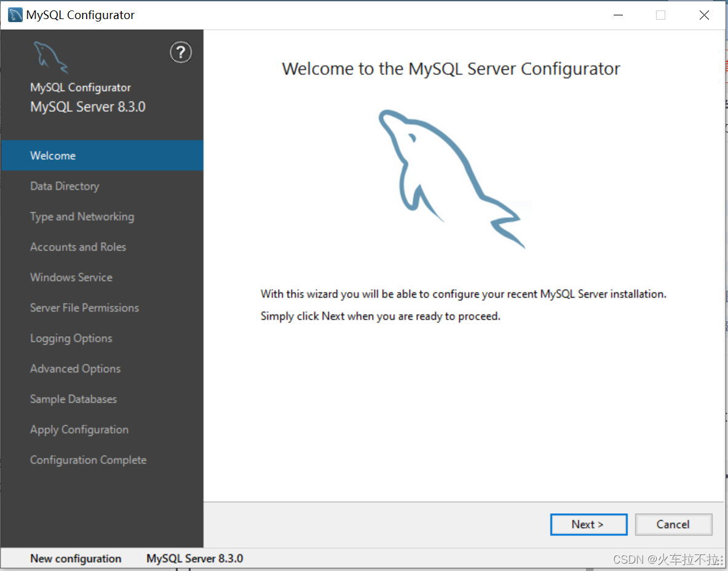Minimize the MySQL Configurator window
This screenshot has height=571, width=728.
618,15
